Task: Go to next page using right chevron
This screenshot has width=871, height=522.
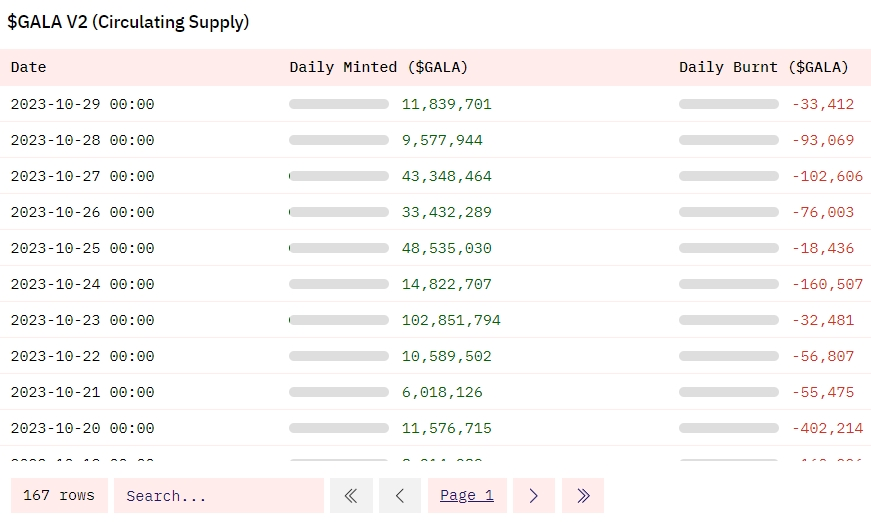Action: point(534,495)
